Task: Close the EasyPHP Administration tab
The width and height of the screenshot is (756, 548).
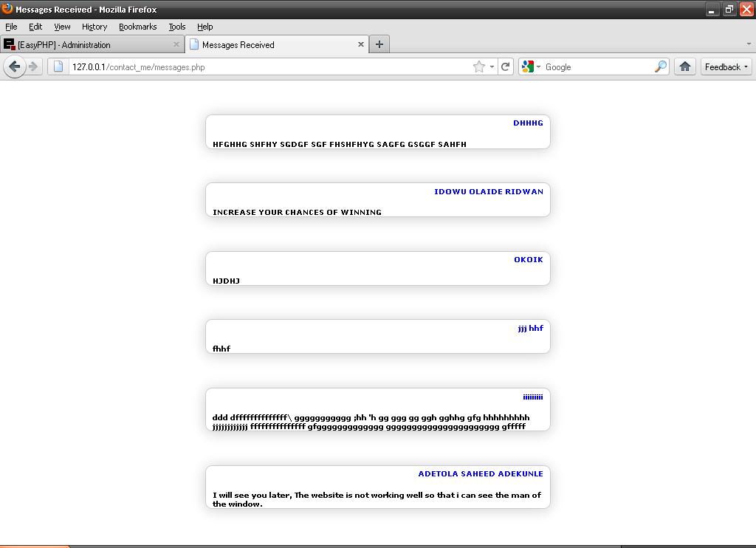Action: point(176,44)
